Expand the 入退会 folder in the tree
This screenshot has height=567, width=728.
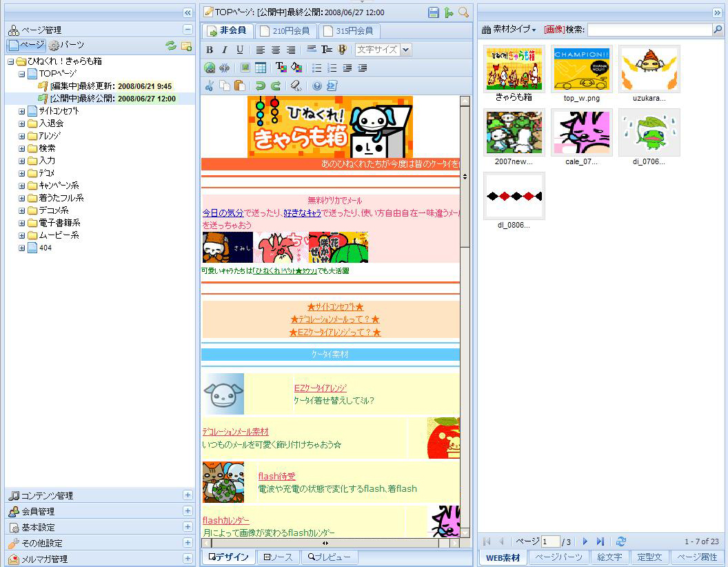click(22, 123)
